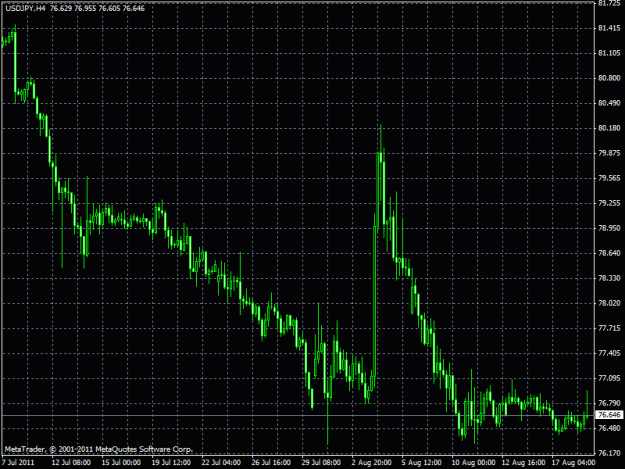Image resolution: width=625 pixels, height=469 pixels.
Task: Click the 77.405 price axis label
Action: (609, 353)
